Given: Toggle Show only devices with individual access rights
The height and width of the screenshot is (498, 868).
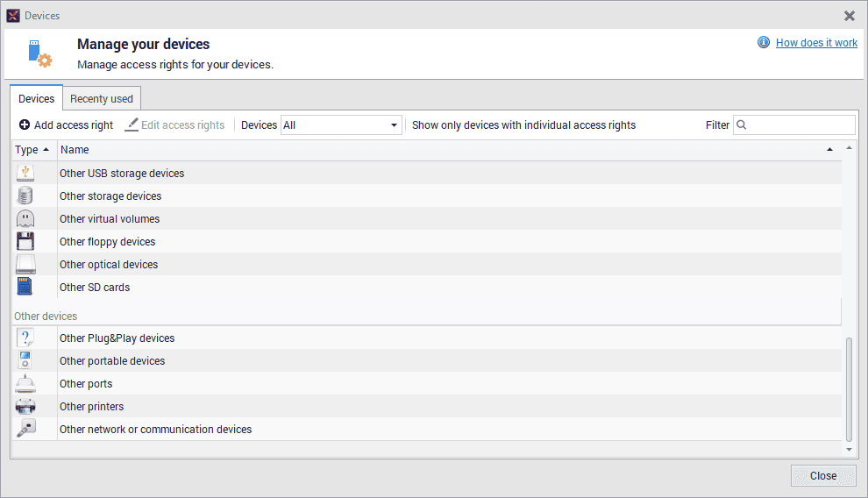Looking at the screenshot, I should click(523, 125).
